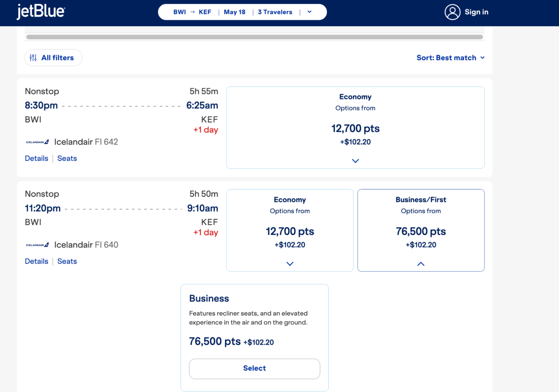Open Details for flight FI 640
559x392 pixels.
coord(36,261)
